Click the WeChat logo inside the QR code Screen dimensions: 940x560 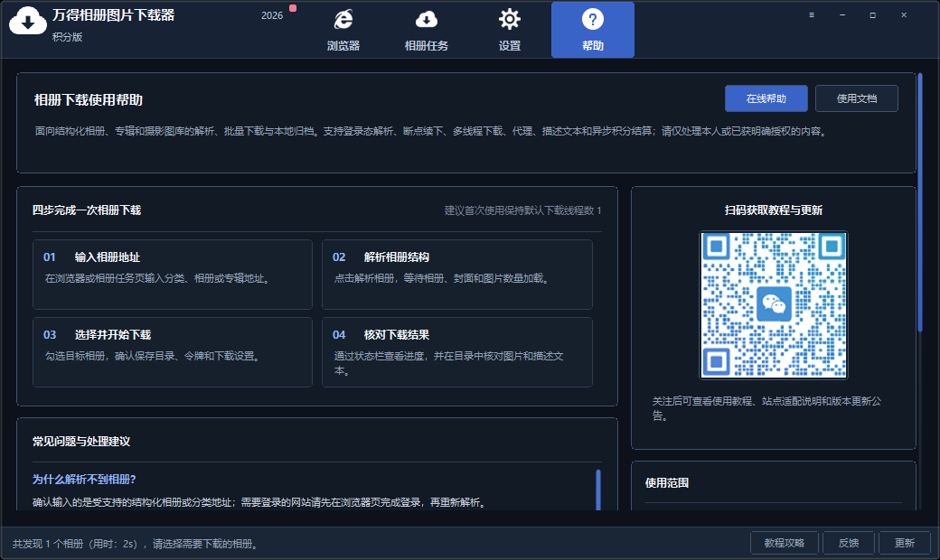pos(774,304)
